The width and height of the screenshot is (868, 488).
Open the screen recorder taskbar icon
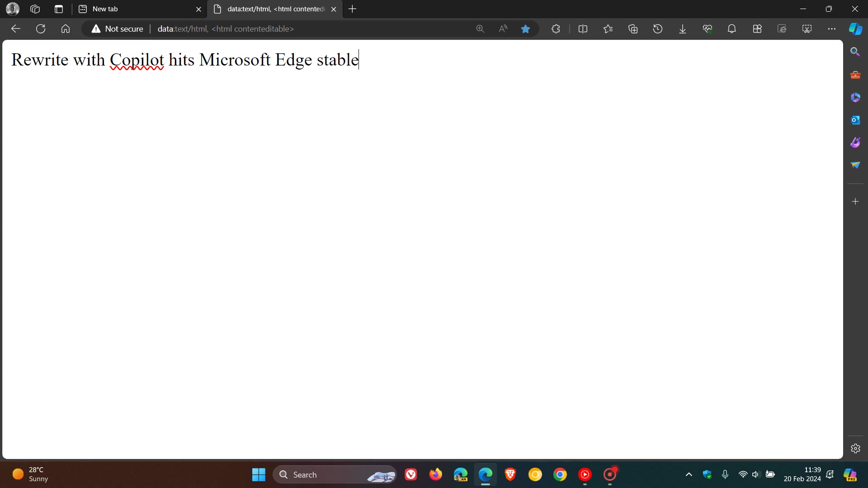pyautogui.click(x=610, y=474)
